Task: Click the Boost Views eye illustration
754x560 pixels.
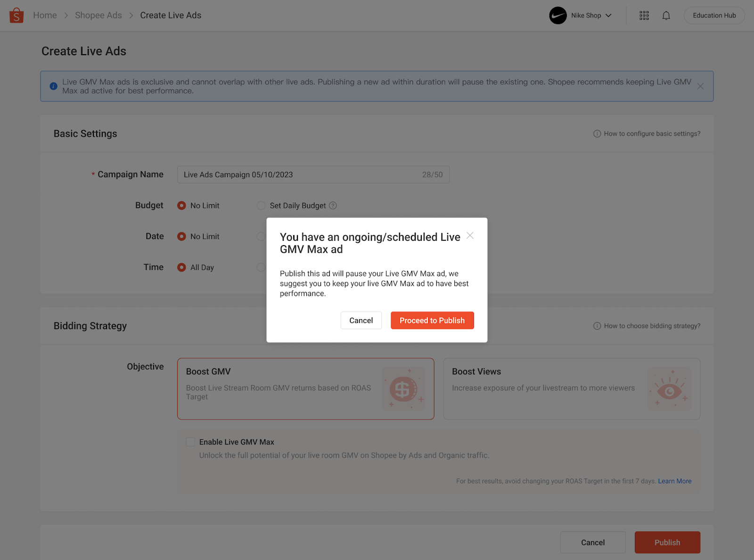Action: tap(670, 389)
